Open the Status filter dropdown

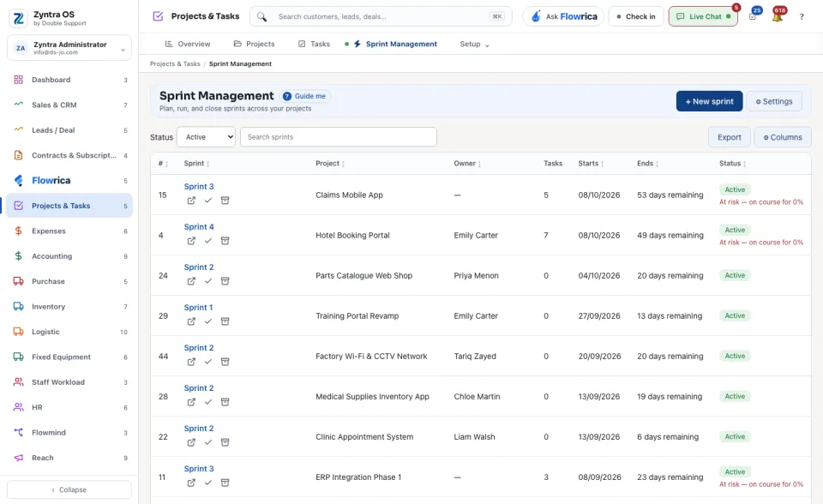click(x=207, y=137)
